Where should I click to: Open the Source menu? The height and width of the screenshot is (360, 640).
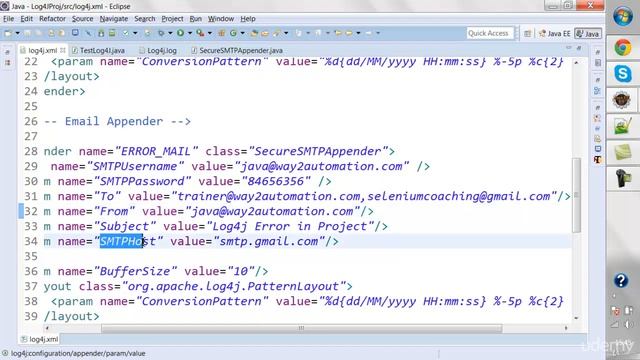[82, 19]
